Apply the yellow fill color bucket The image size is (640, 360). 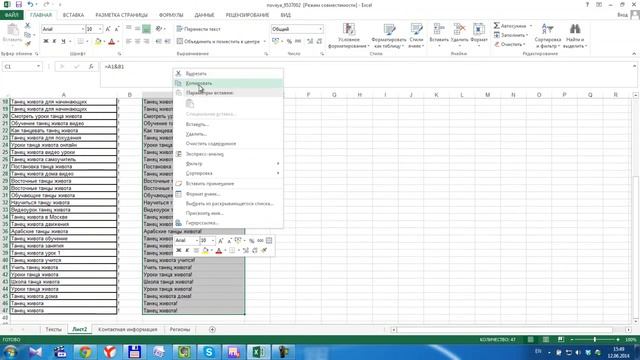[98, 41]
